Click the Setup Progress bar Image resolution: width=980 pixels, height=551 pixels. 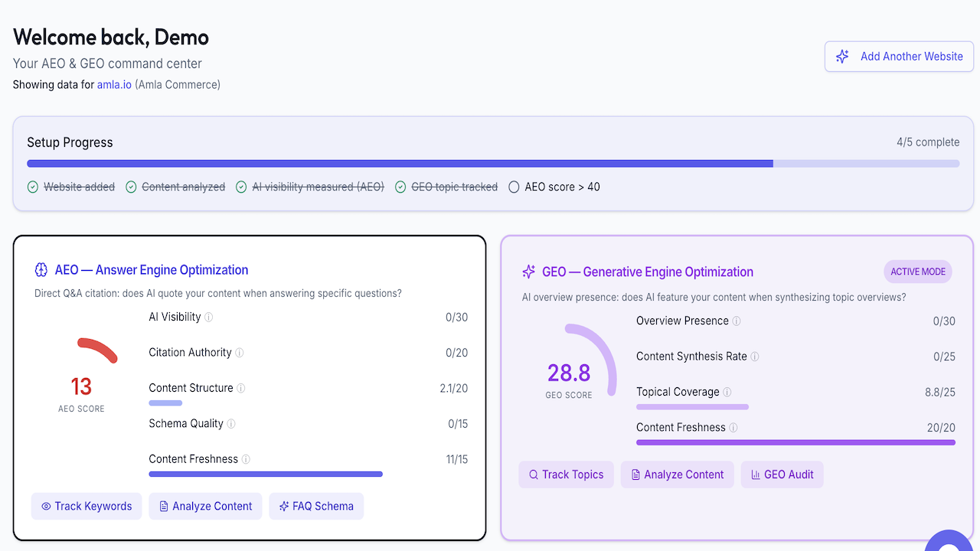[x=493, y=163]
